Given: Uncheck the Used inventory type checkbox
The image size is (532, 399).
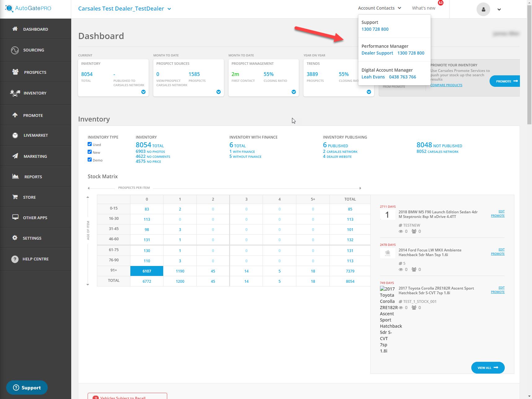Looking at the screenshot, I should 90,144.
